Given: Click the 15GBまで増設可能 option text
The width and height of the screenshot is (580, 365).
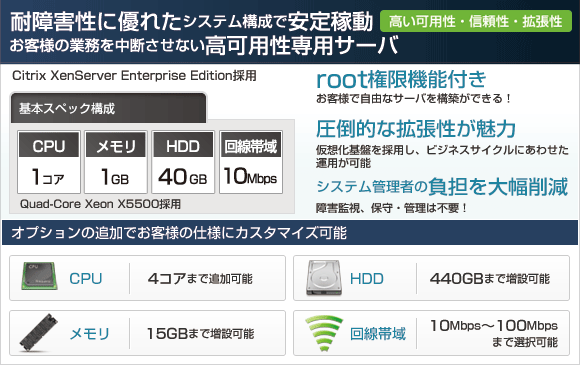Looking at the screenshot, I should pyautogui.click(x=200, y=334).
